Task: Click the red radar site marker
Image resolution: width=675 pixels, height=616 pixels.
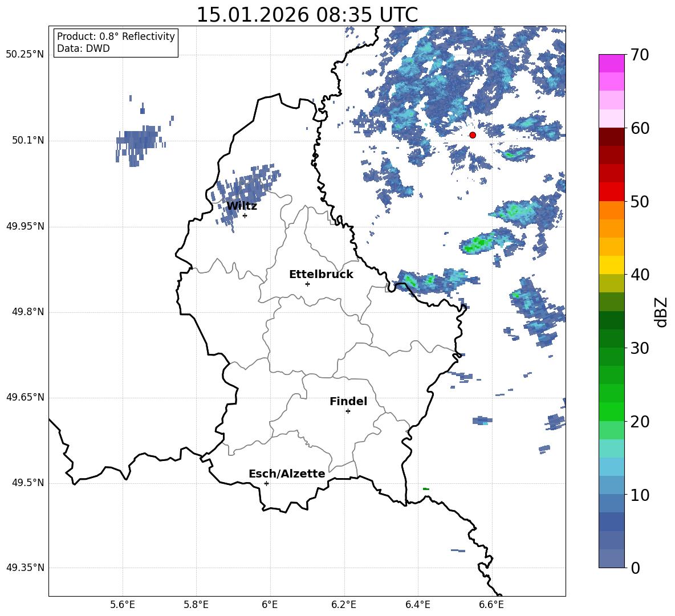Action: click(473, 135)
